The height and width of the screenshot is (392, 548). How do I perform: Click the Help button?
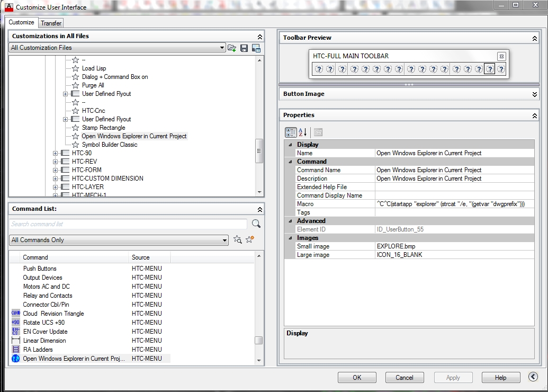coord(500,377)
